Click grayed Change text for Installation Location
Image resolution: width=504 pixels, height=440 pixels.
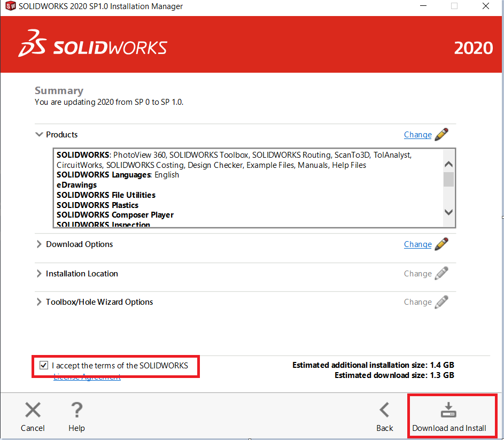click(417, 274)
